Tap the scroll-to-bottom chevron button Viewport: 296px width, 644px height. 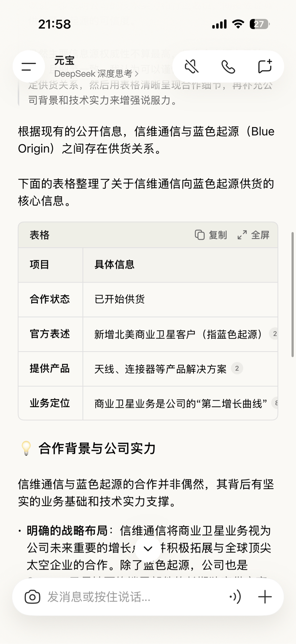click(x=148, y=548)
